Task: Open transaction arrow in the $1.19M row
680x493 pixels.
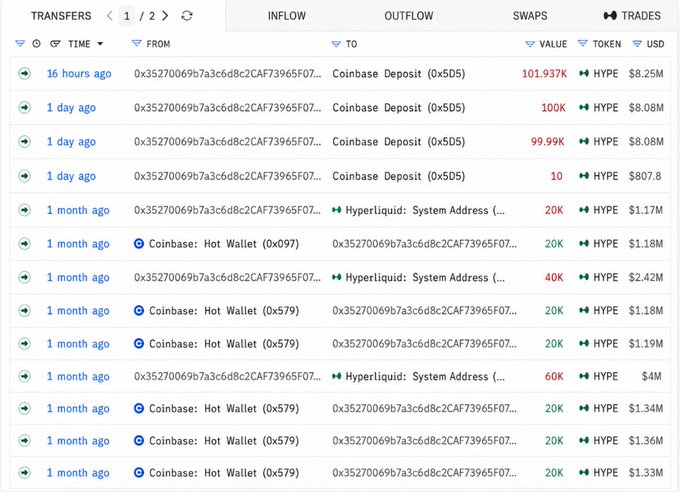Action: click(x=25, y=343)
